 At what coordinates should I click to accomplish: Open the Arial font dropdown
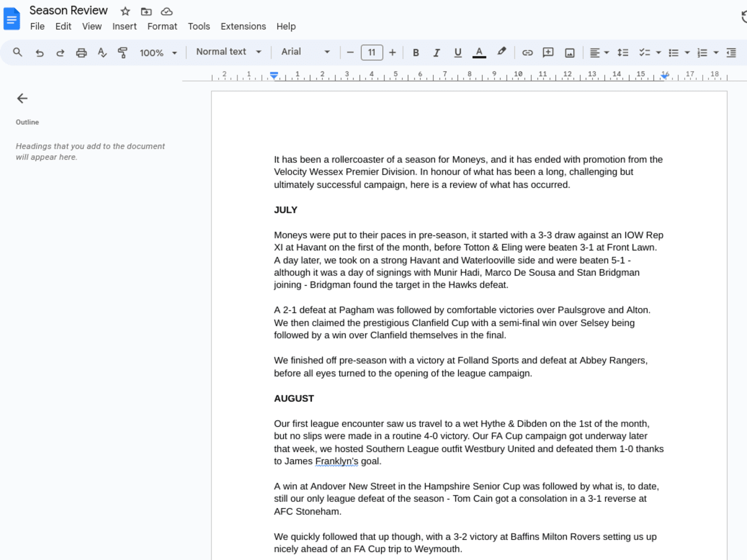pos(305,52)
